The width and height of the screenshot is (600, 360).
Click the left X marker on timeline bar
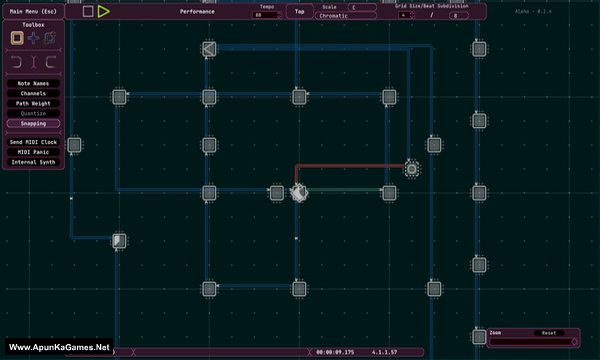coord(133,352)
